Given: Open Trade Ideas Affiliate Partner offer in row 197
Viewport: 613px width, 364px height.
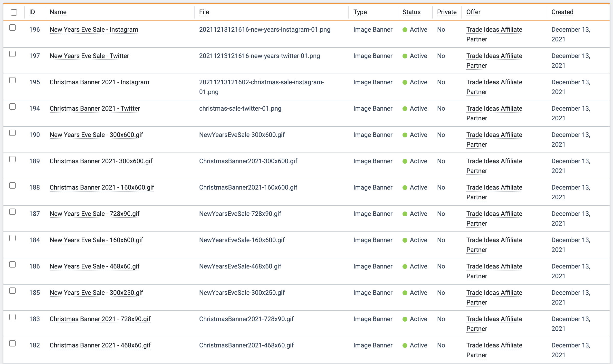Looking at the screenshot, I should coord(494,61).
